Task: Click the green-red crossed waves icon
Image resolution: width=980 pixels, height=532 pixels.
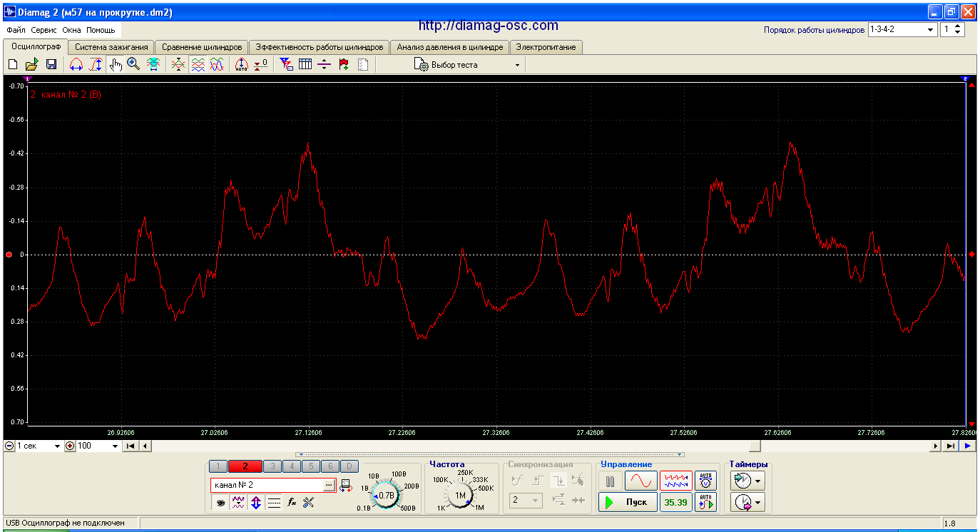Action: pos(178,65)
